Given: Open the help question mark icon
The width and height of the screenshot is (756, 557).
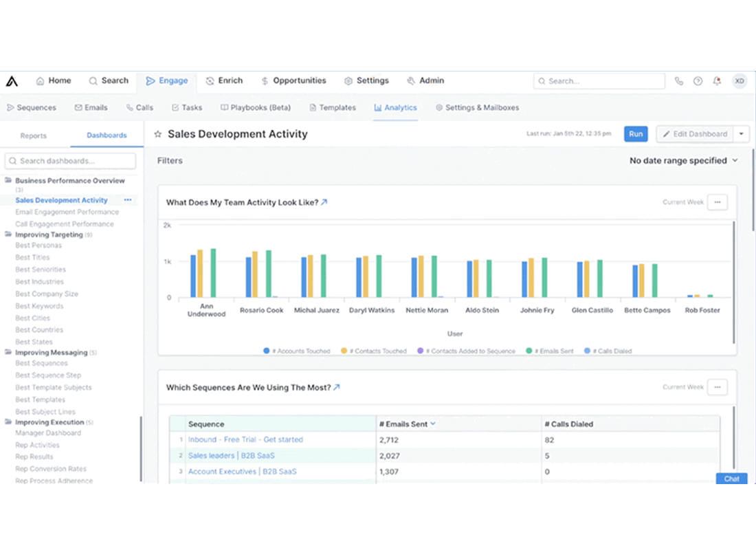Looking at the screenshot, I should pyautogui.click(x=698, y=81).
